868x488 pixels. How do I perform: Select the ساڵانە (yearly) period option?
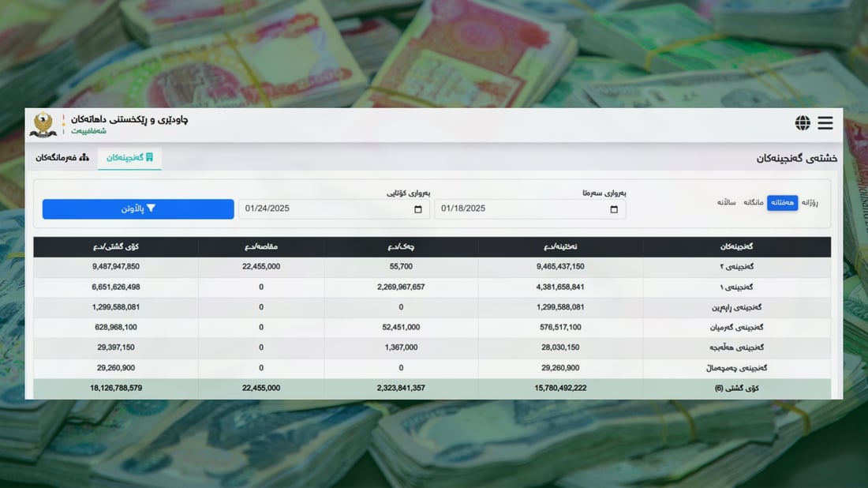coord(726,203)
